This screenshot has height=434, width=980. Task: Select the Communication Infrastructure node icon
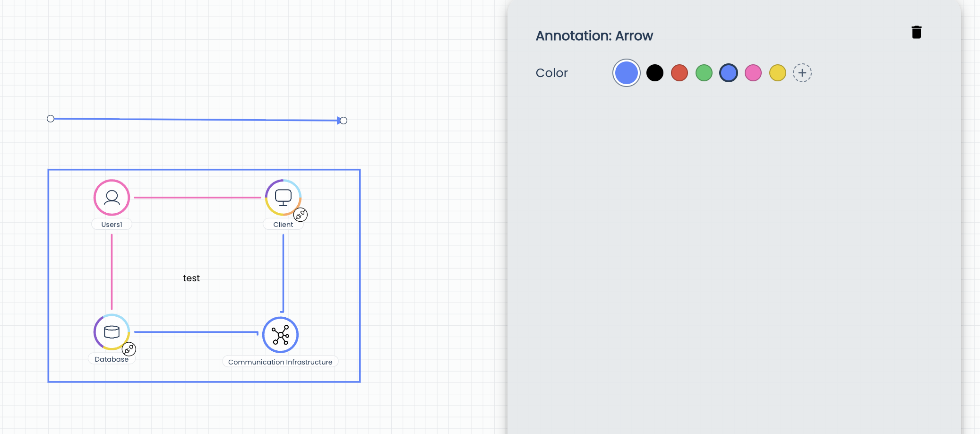[x=281, y=335]
